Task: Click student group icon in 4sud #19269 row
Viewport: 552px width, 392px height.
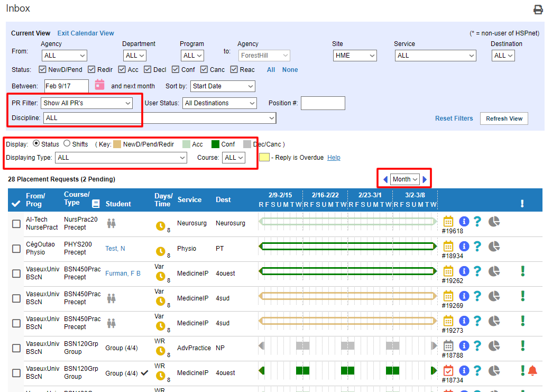Action: point(111,298)
